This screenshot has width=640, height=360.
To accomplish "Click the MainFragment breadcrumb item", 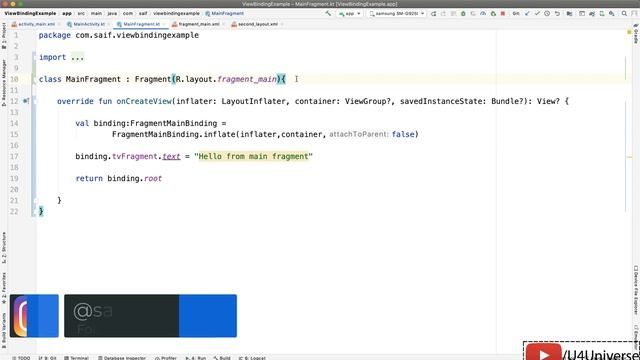I will pos(224,13).
